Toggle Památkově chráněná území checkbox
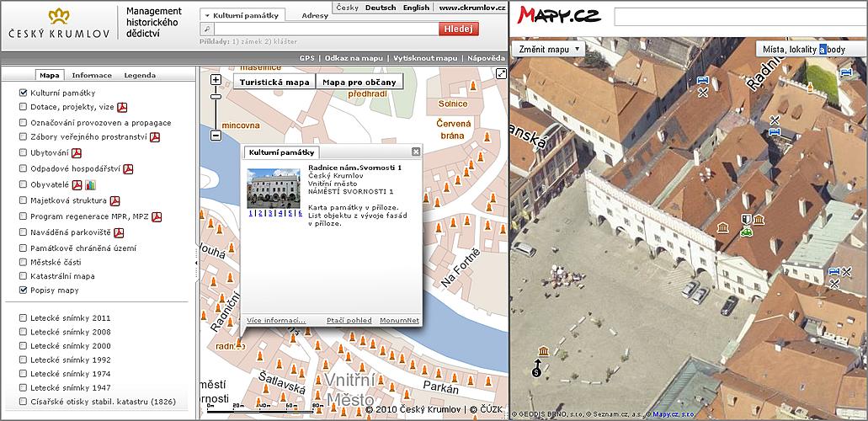 (x=23, y=248)
